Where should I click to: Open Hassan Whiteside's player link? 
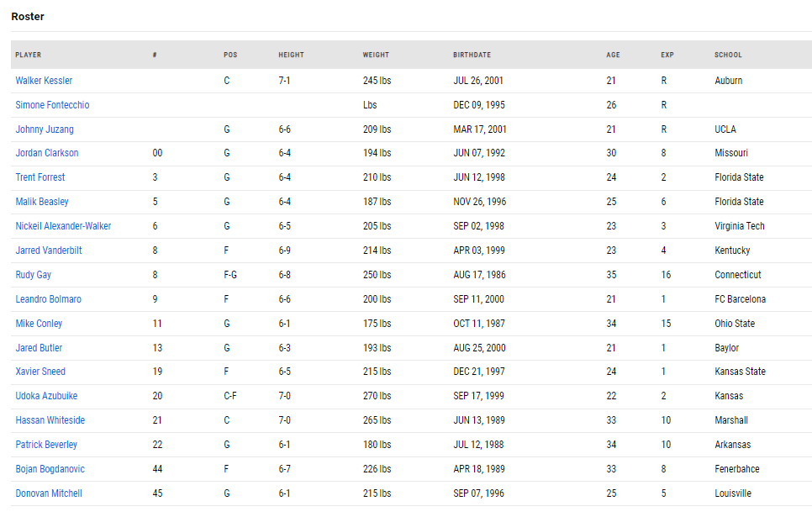point(50,420)
